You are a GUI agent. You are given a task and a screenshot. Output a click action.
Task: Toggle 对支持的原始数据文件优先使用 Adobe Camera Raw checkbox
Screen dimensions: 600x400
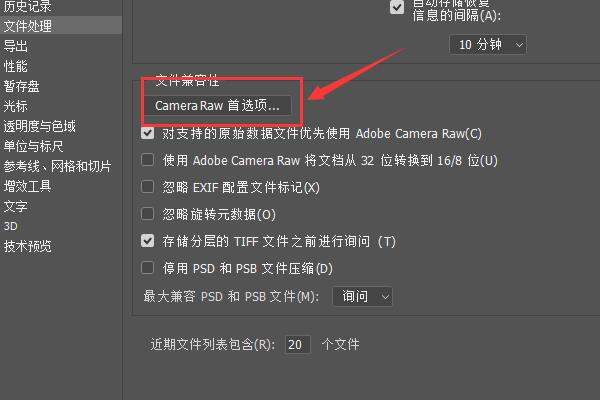click(x=148, y=133)
